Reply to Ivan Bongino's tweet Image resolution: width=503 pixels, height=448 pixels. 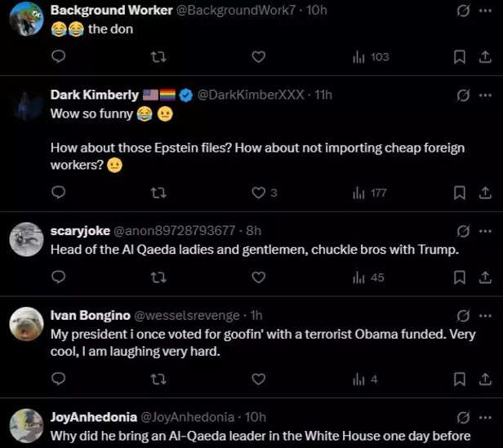58,379
